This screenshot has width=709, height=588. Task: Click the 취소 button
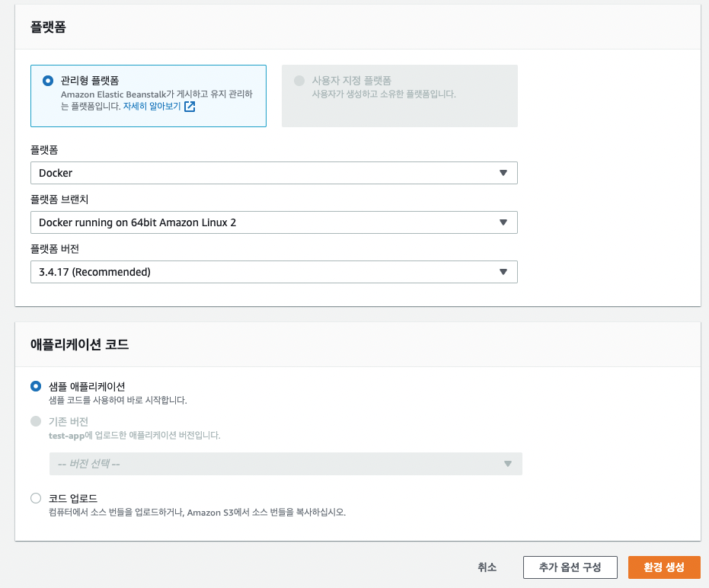pyautogui.click(x=487, y=567)
